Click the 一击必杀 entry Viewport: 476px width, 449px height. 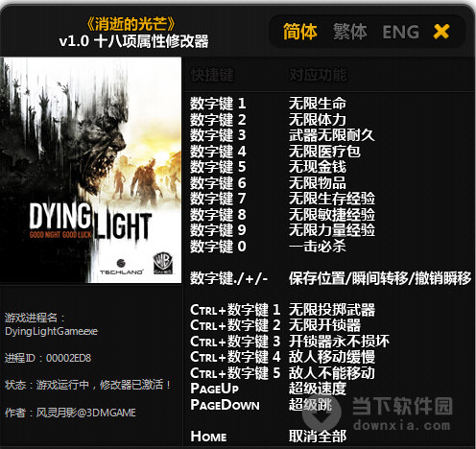tap(318, 247)
